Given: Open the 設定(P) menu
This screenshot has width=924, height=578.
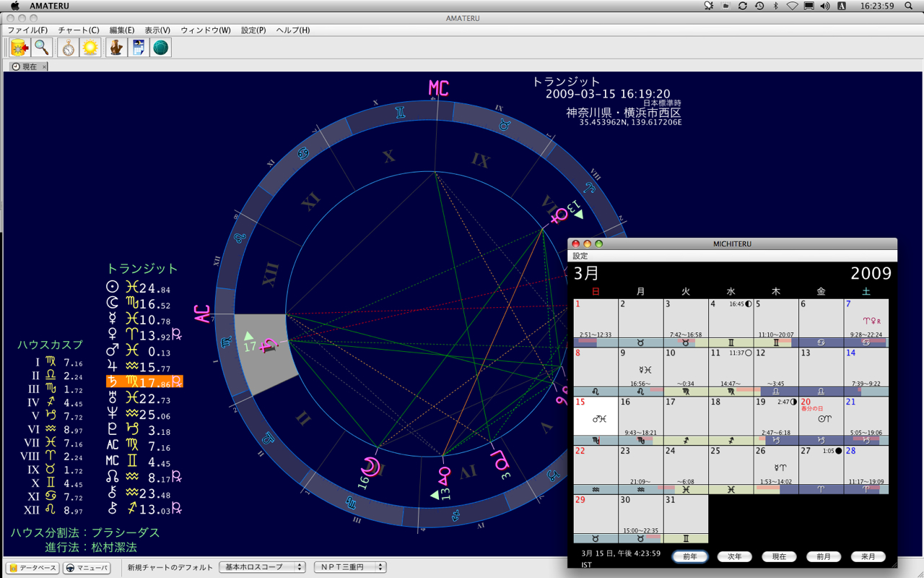Looking at the screenshot, I should [253, 30].
